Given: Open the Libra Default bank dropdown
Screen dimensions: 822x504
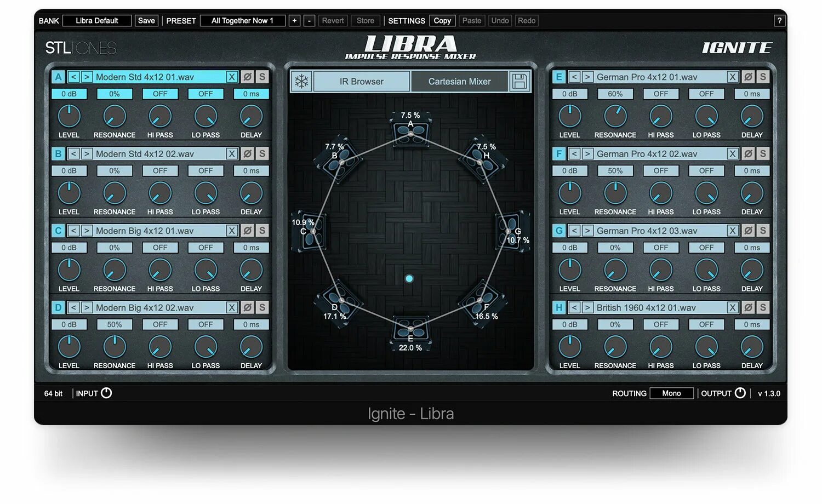Looking at the screenshot, I should pyautogui.click(x=97, y=21).
